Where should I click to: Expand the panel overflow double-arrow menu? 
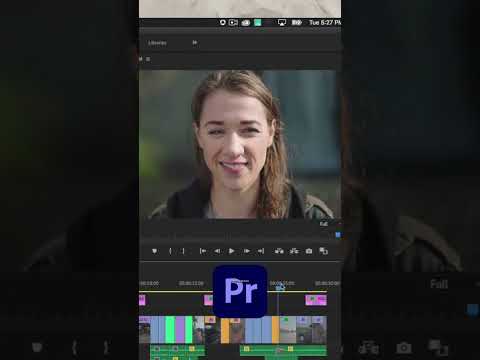[x=195, y=42]
